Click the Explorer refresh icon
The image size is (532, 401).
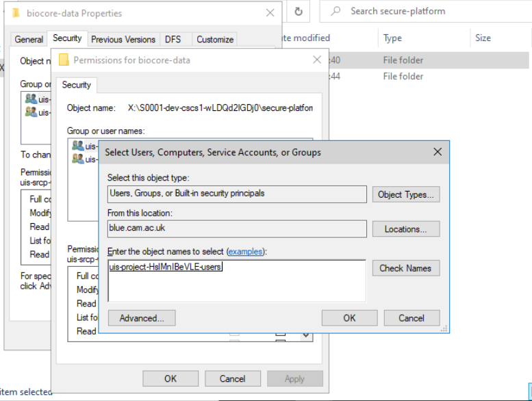(x=299, y=12)
